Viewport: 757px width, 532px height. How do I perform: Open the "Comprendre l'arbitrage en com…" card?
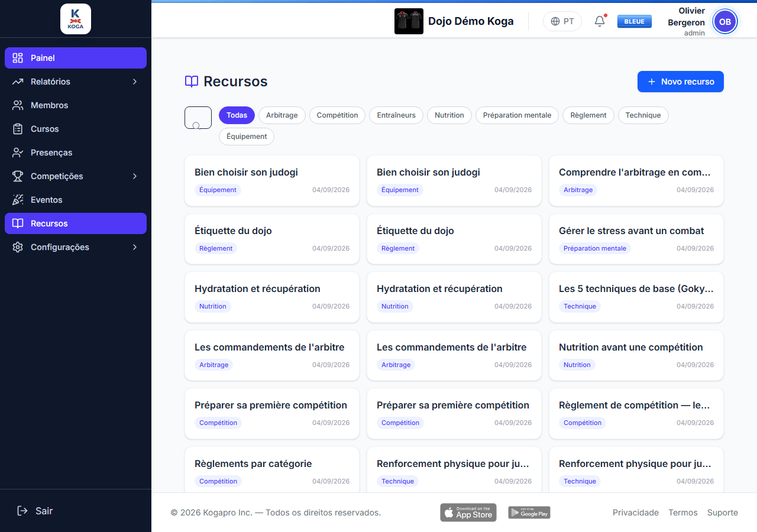(636, 181)
